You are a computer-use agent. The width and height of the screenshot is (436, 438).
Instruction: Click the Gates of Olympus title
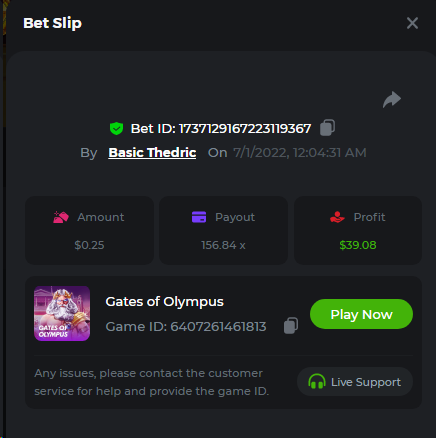click(164, 302)
